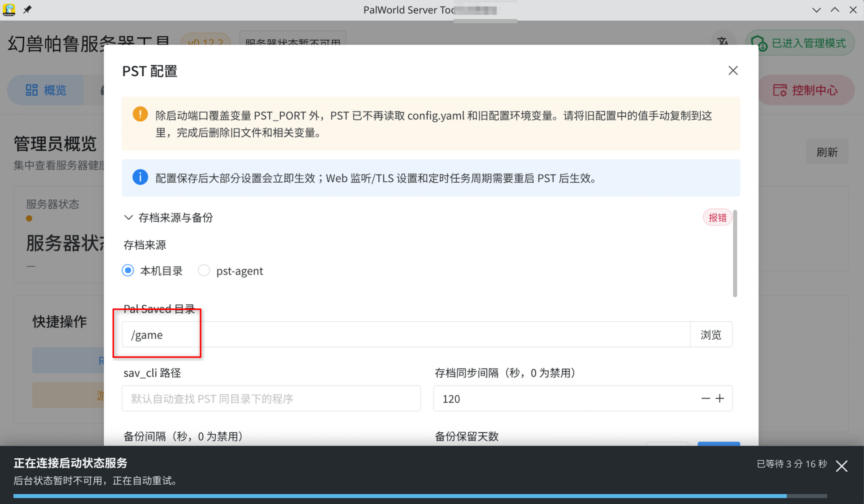Screen dimensions: 864x504
Task: Click the 已进入管理模式 badge
Action: pyautogui.click(x=799, y=43)
